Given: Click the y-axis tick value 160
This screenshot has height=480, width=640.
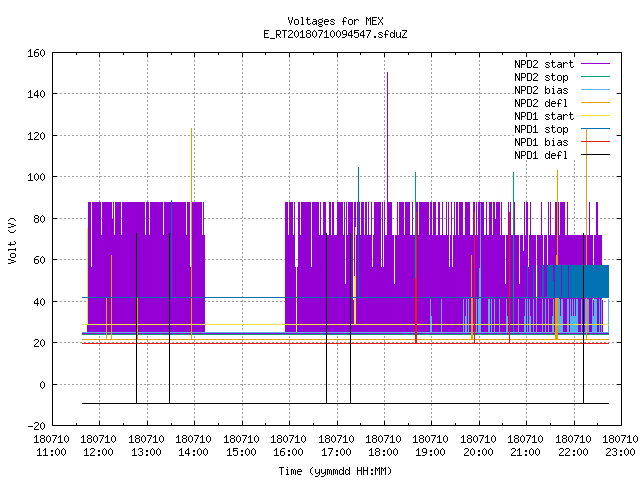Looking at the screenshot, I should tap(36, 53).
